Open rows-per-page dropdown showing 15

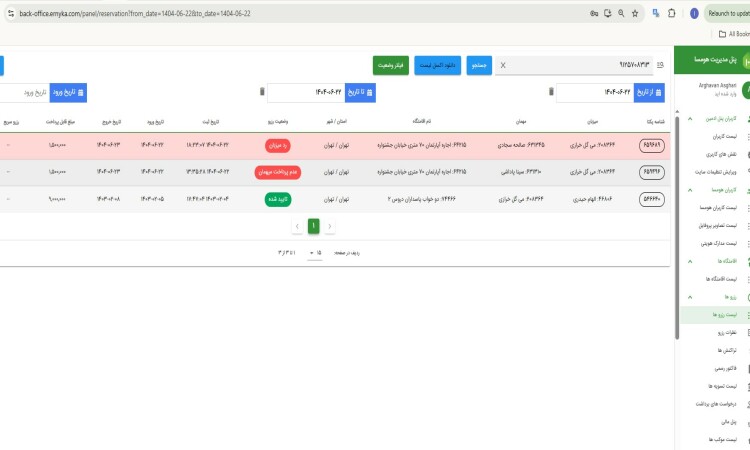click(x=314, y=252)
